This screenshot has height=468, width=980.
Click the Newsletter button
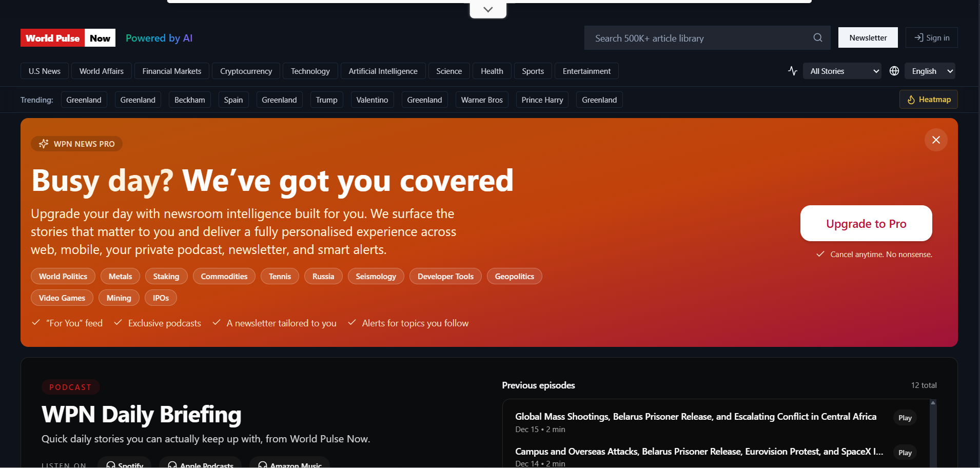pos(868,37)
